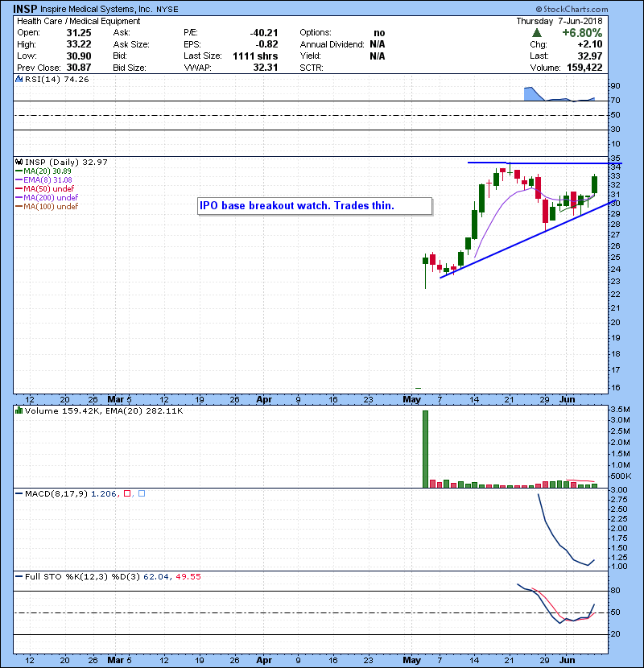Screen dimensions: 644x668
Task: Select the EMA(8) 31.08 legend entry
Action: point(44,180)
